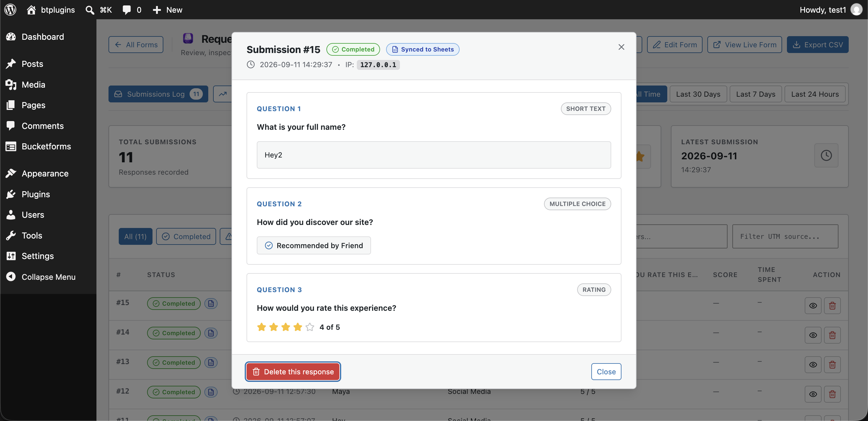The width and height of the screenshot is (868, 421).
Task: Click the Completed status badge in modal
Action: tap(353, 49)
